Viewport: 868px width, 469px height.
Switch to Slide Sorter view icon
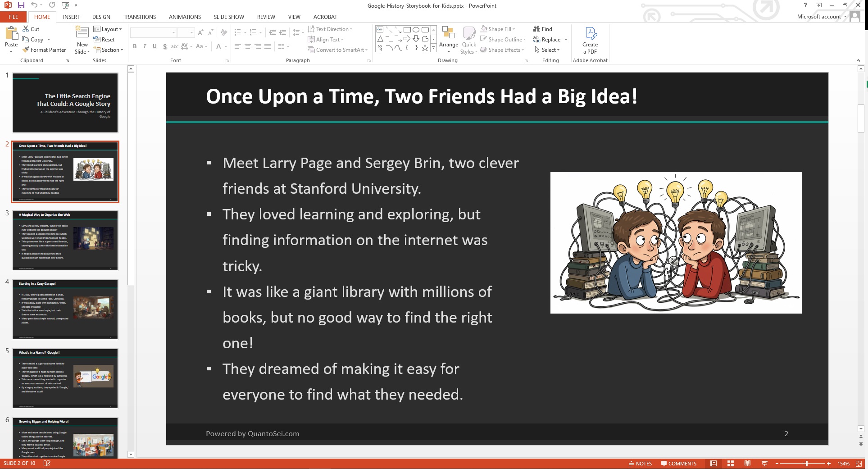click(731, 464)
